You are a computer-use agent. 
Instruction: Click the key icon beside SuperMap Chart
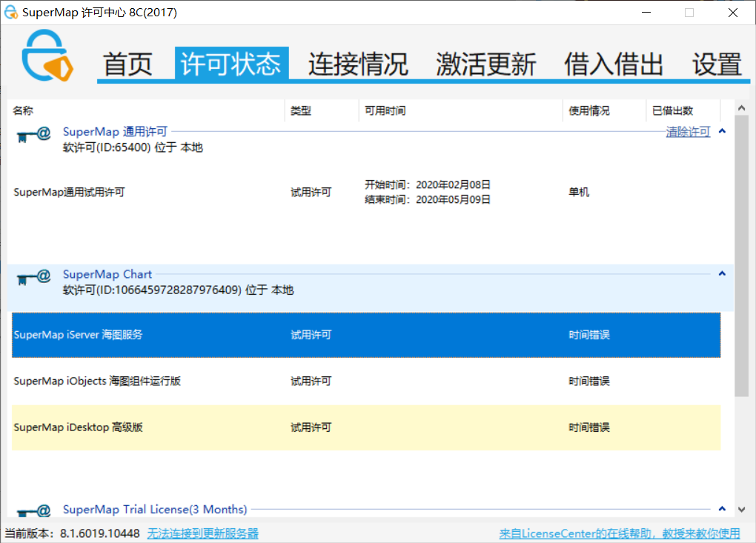tap(33, 277)
